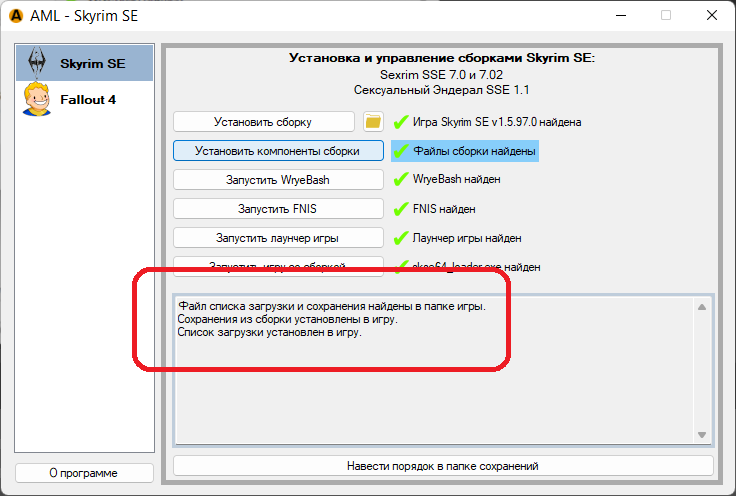Click the log scrollbar up arrow

(702, 306)
